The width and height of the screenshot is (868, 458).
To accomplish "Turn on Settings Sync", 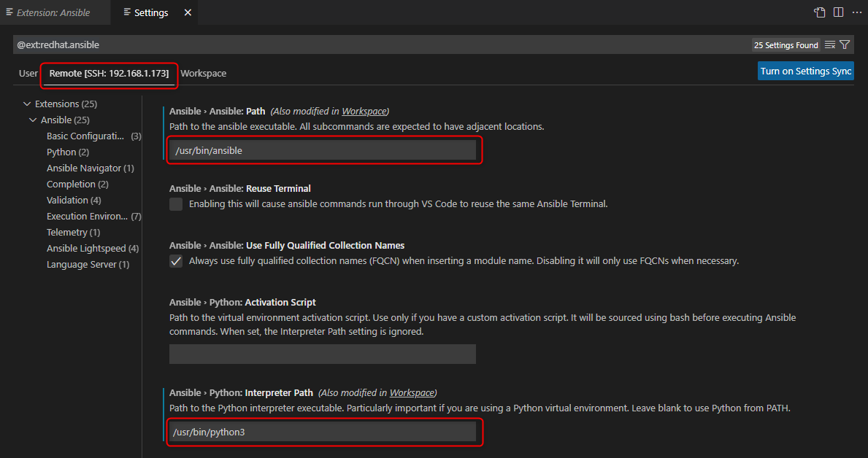I will click(805, 71).
